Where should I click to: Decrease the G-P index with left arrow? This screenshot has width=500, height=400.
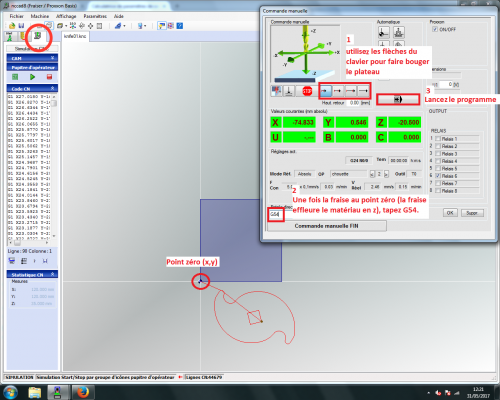372,174
